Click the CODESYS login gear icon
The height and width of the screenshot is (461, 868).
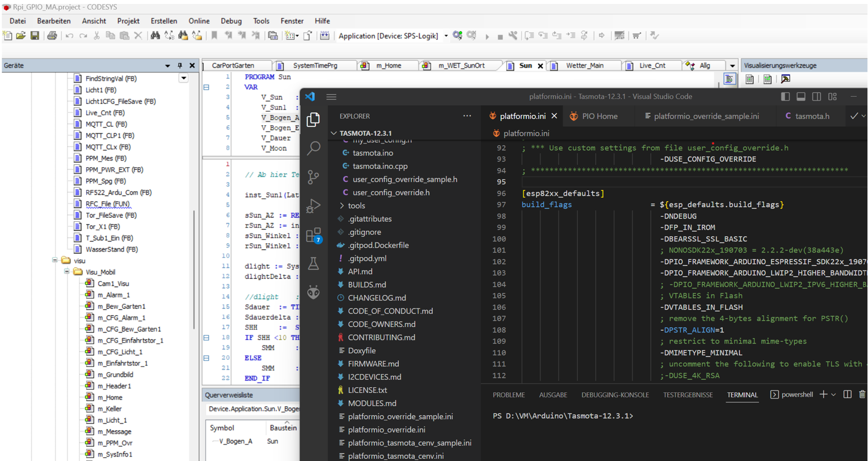457,36
